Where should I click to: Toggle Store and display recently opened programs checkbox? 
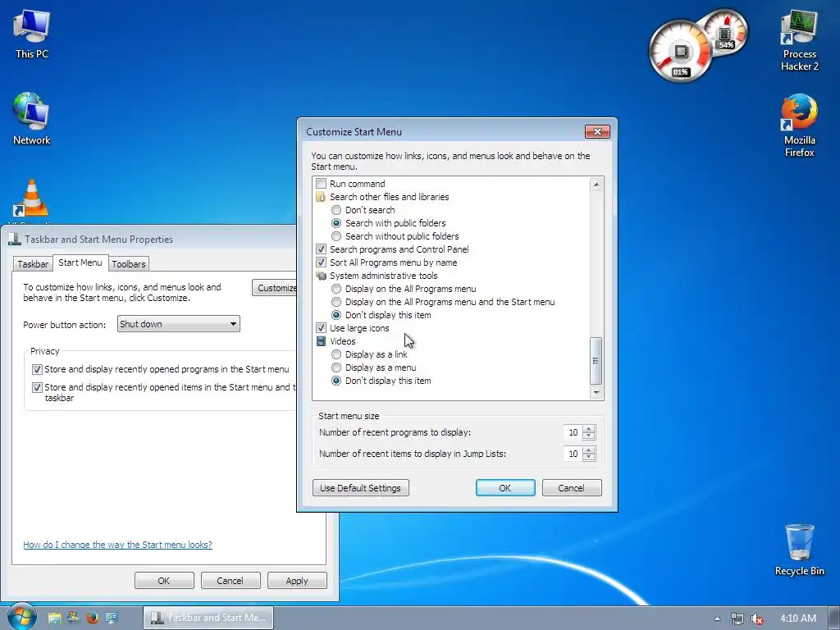pos(37,369)
